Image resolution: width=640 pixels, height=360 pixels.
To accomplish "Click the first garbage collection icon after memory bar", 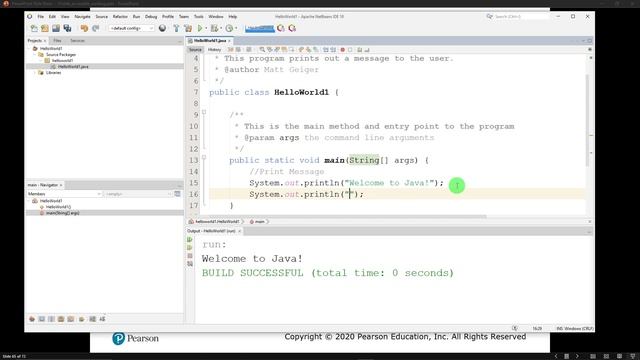I will pyautogui.click(x=281, y=28).
